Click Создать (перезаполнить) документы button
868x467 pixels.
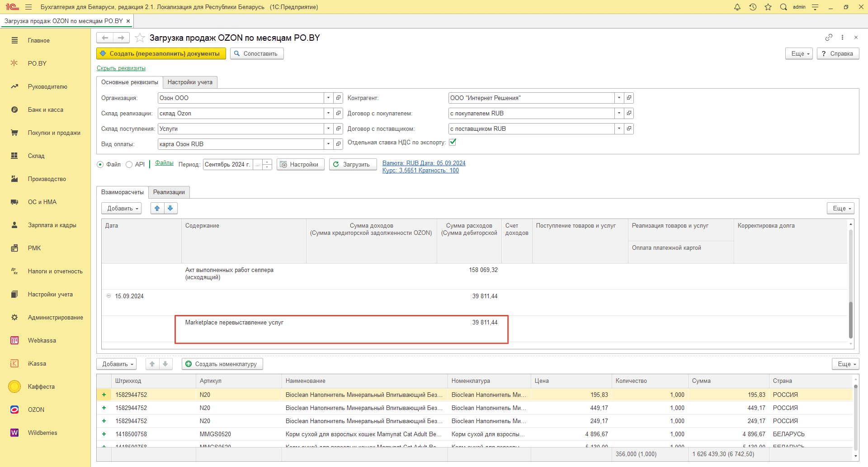pos(161,53)
